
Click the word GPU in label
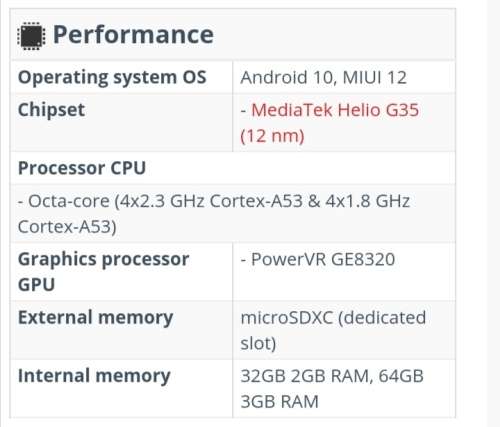[x=36, y=285]
